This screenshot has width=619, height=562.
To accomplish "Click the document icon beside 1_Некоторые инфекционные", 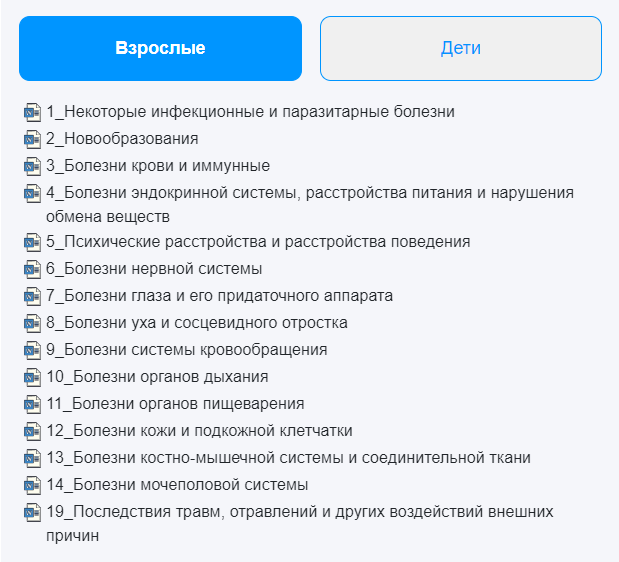I will coord(33,112).
